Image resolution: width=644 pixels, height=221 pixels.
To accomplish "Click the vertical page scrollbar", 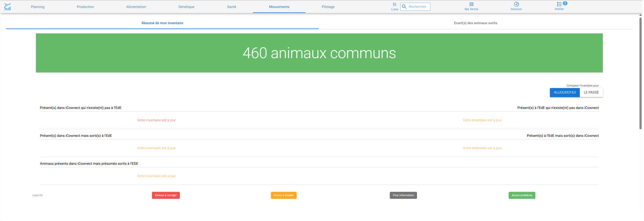I will pos(641,73).
